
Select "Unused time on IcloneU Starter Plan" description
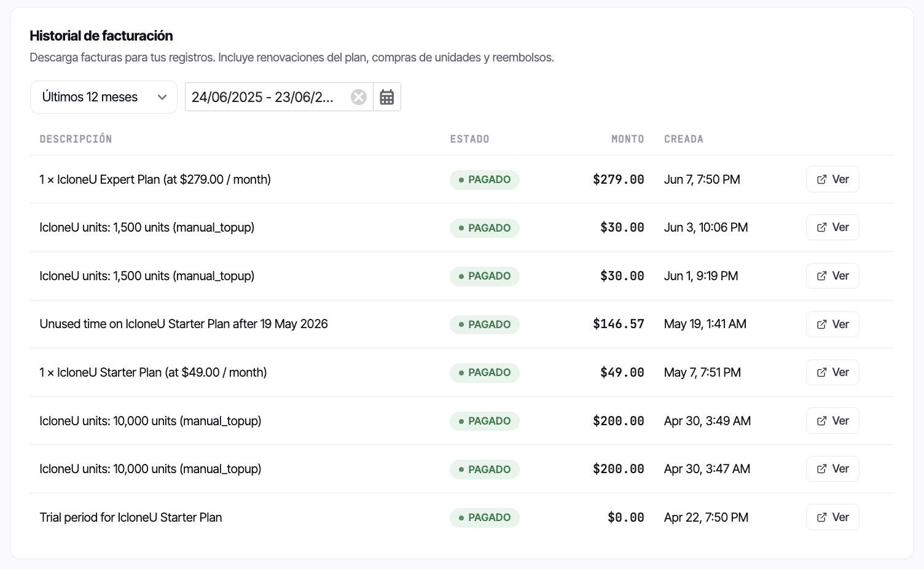184,324
